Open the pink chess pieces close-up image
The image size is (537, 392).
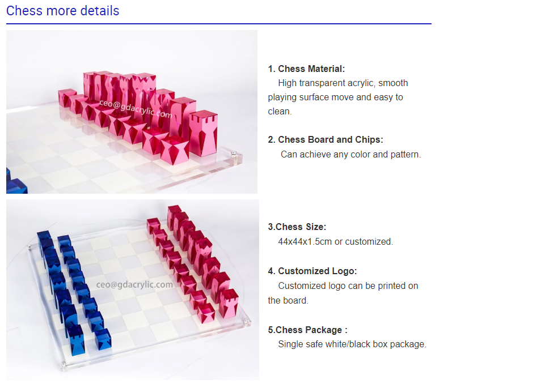coord(132,112)
